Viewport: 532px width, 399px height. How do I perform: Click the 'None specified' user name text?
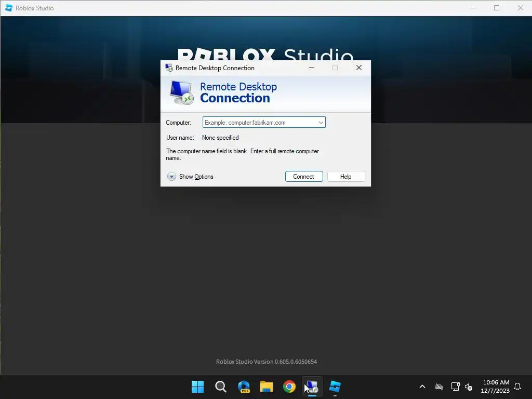click(x=220, y=138)
